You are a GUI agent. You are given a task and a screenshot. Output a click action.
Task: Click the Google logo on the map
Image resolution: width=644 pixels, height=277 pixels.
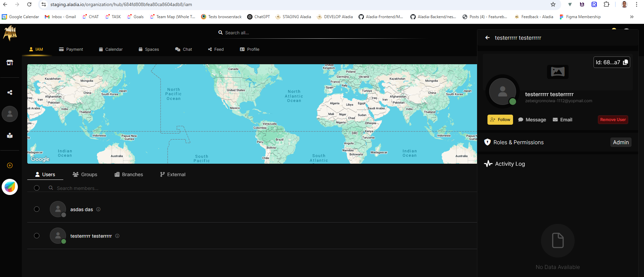(x=40, y=159)
